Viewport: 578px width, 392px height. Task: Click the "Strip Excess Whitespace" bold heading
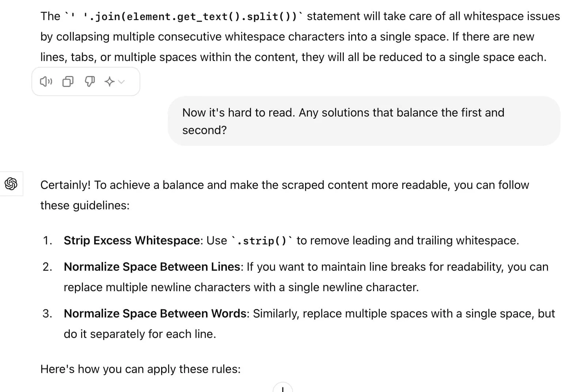click(x=132, y=240)
